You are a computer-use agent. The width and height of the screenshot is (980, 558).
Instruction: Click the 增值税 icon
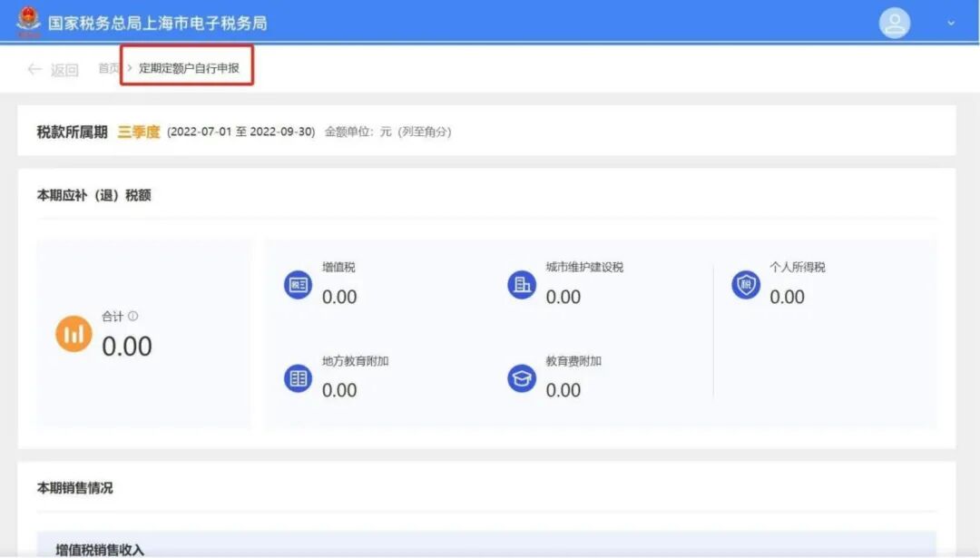[x=299, y=285]
